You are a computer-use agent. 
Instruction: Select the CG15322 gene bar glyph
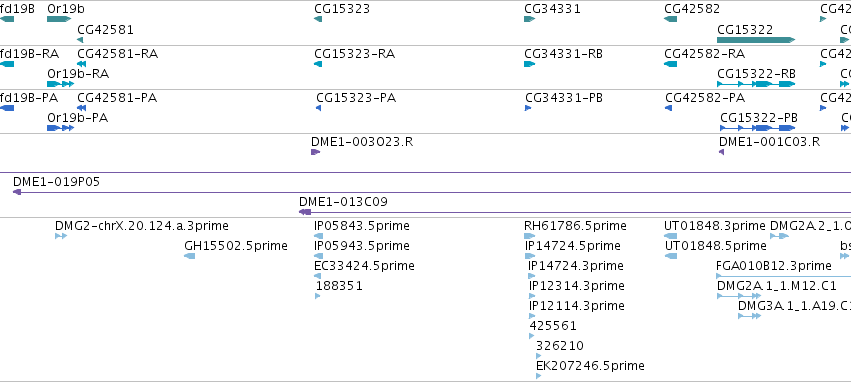tap(755, 40)
